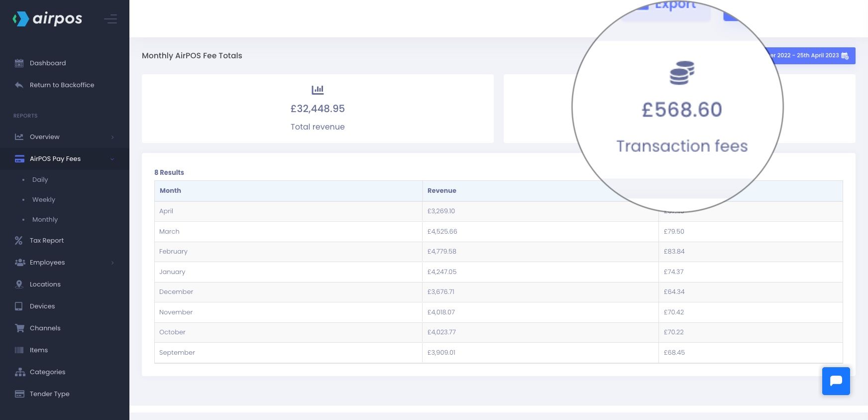868x420 pixels.
Task: Click the Categories hierarchy icon
Action: click(x=20, y=372)
